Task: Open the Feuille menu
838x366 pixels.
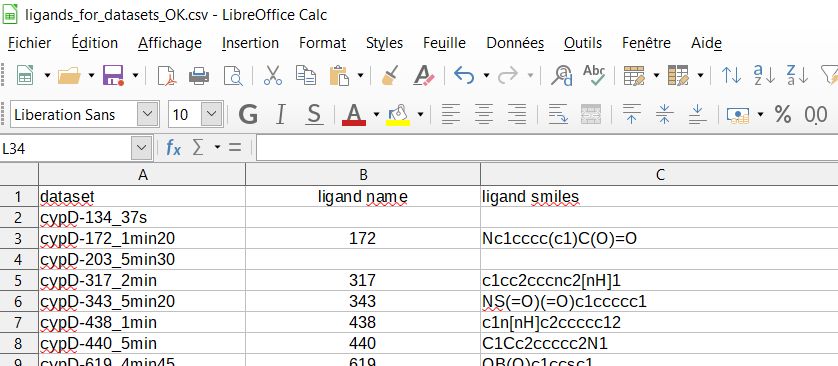Action: tap(444, 43)
